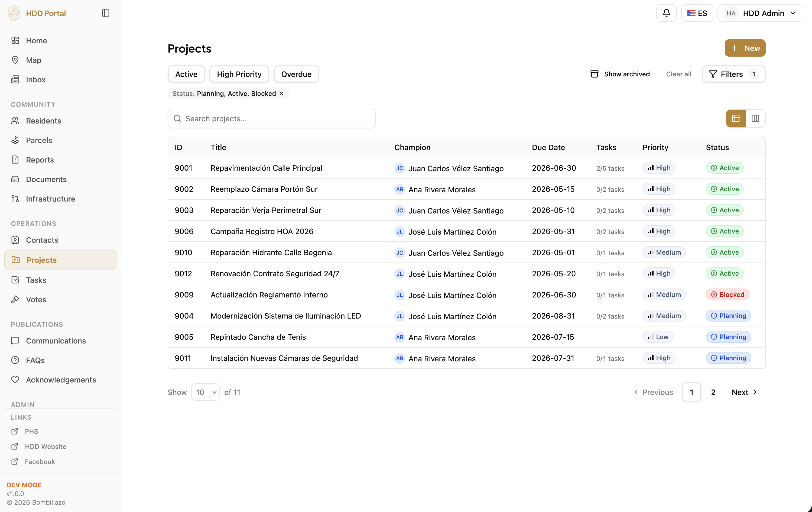Open Acknowledgements section
The width and height of the screenshot is (812, 512).
[x=60, y=380]
